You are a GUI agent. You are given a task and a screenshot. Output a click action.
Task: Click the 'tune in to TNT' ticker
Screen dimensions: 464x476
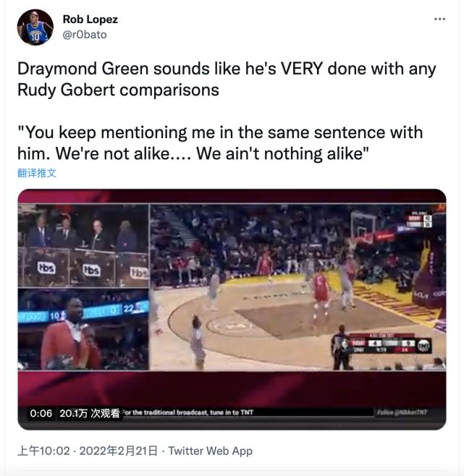click(187, 412)
